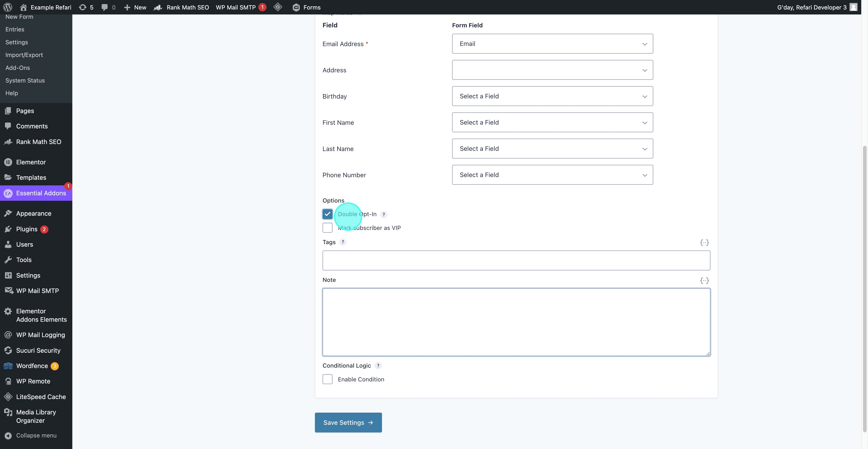This screenshot has height=449, width=868.
Task: Click the Tools wrench icon in sidebar
Action: pos(8,260)
